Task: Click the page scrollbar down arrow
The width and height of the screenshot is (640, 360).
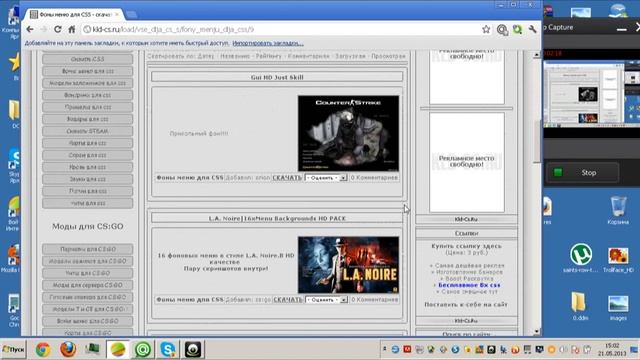Action: pyautogui.click(x=537, y=332)
